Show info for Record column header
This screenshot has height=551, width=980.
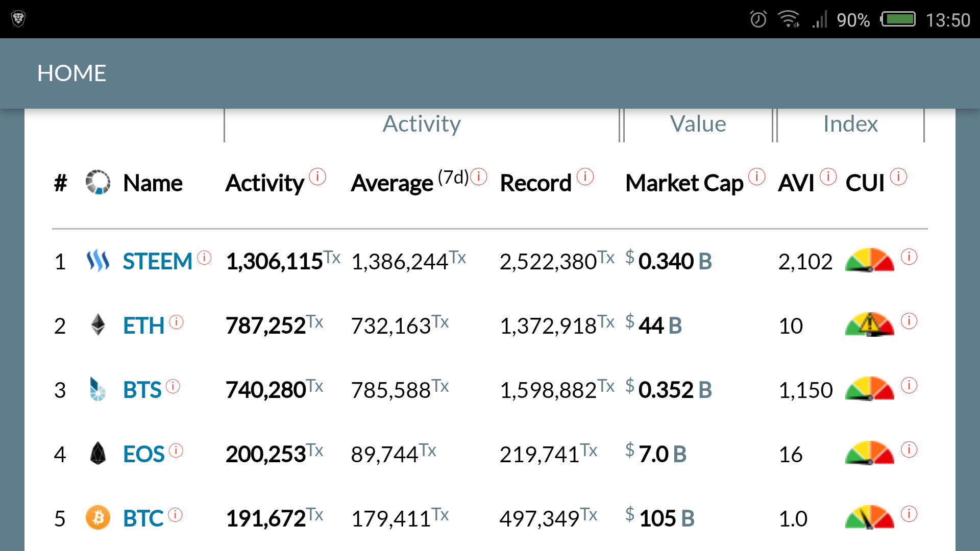pos(585,177)
